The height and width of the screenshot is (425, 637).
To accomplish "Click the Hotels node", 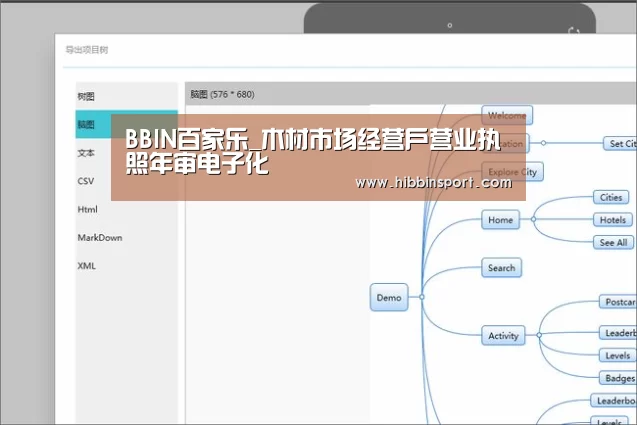I will pos(613,220).
